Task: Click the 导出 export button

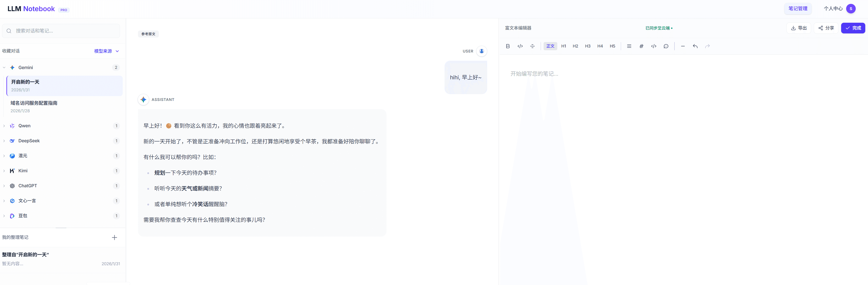Action: point(799,28)
